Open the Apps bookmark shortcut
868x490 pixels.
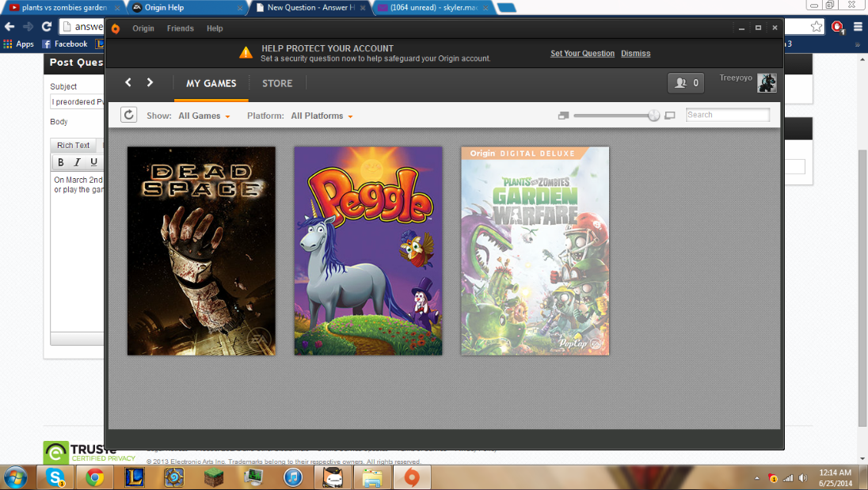point(19,44)
